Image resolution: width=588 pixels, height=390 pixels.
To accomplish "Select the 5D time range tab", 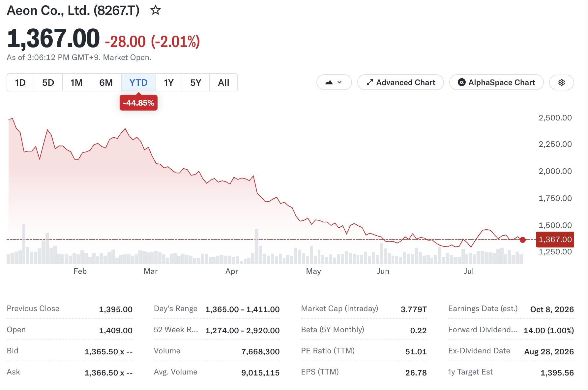I will coord(48,82).
